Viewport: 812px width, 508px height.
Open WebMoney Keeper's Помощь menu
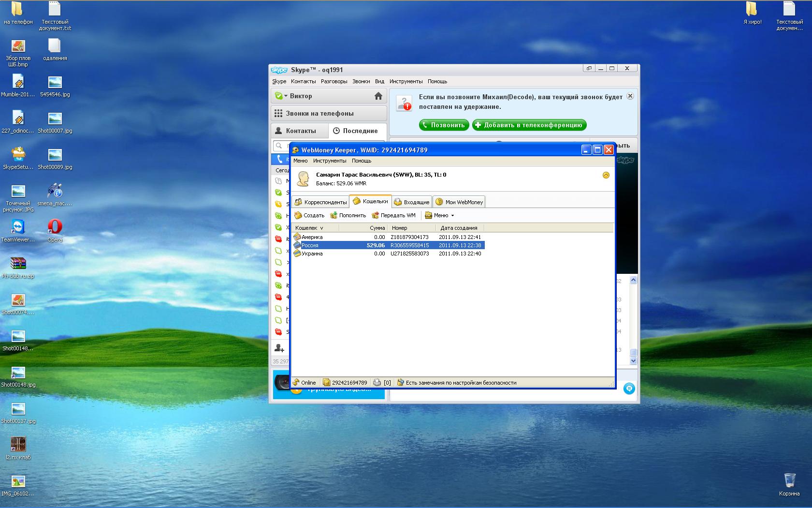[362, 161]
